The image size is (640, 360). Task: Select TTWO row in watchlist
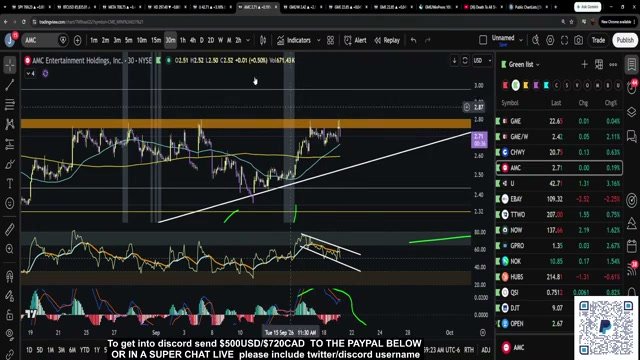[559, 215]
